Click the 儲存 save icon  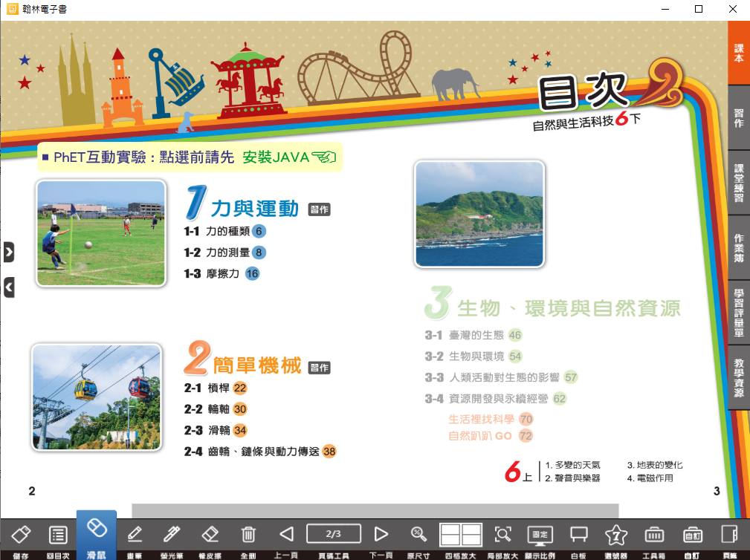(21, 535)
